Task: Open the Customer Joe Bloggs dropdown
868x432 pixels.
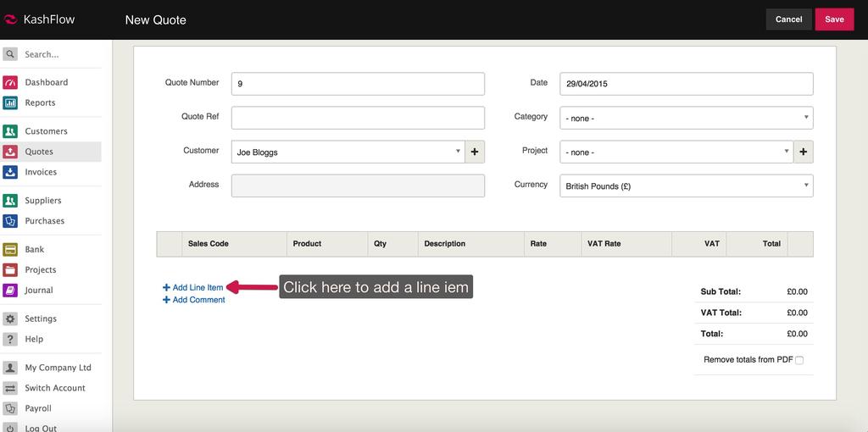Action: (348, 152)
